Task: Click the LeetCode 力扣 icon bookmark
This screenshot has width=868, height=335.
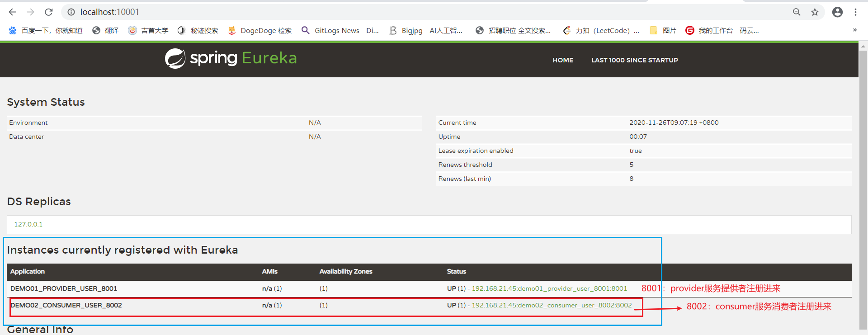Action: click(566, 30)
